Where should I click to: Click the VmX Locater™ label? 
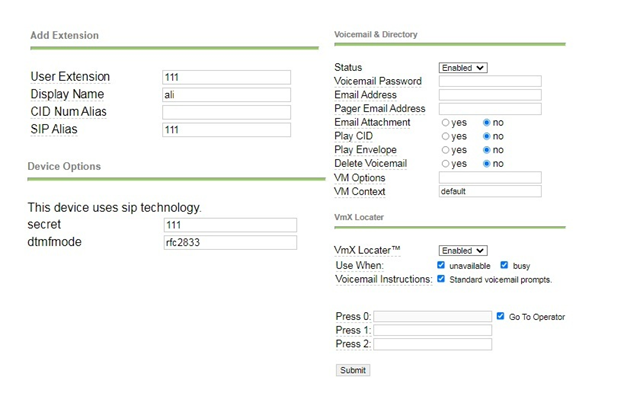point(367,250)
